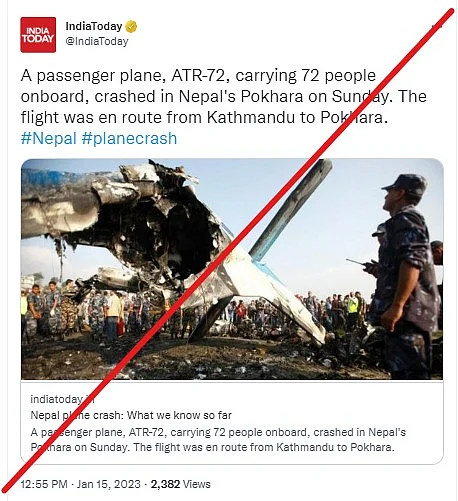Open the "Nepal plane crash: What we know so far" headline

click(131, 415)
